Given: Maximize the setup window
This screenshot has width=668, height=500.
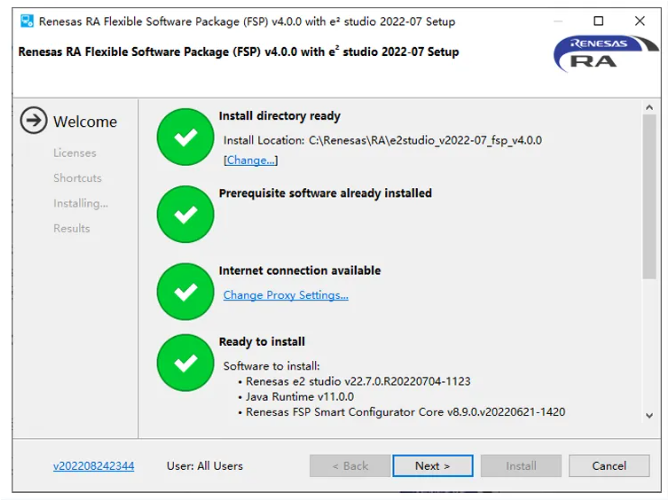Looking at the screenshot, I should [599, 21].
